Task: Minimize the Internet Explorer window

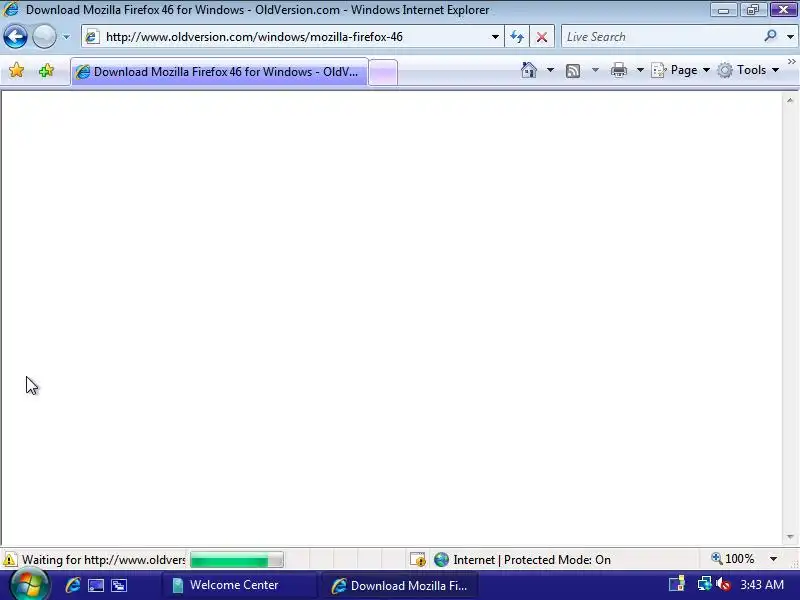Action: (723, 10)
